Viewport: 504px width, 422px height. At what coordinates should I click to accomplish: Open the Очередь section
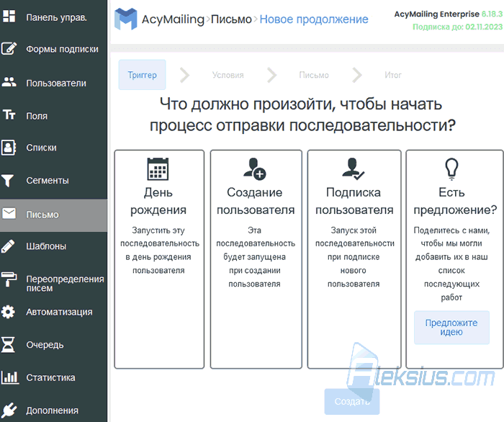coord(45,345)
